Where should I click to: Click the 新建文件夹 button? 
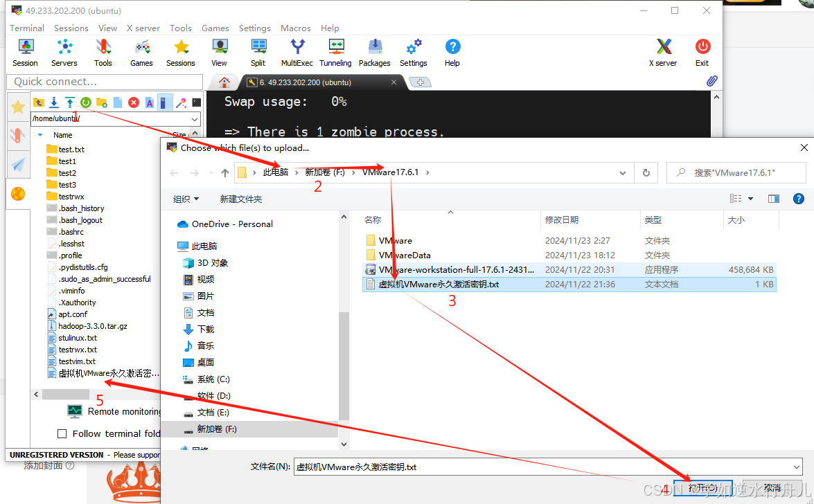click(241, 199)
